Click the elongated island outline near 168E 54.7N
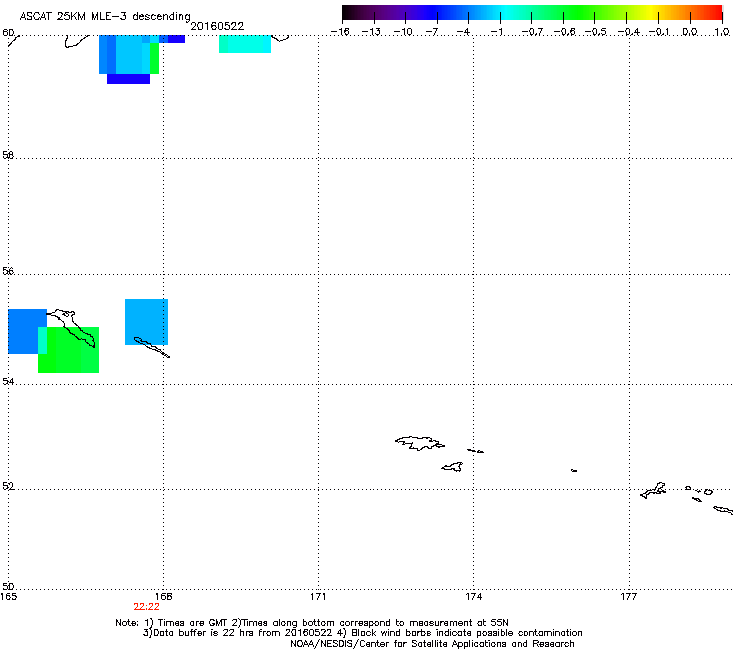 coord(151,347)
